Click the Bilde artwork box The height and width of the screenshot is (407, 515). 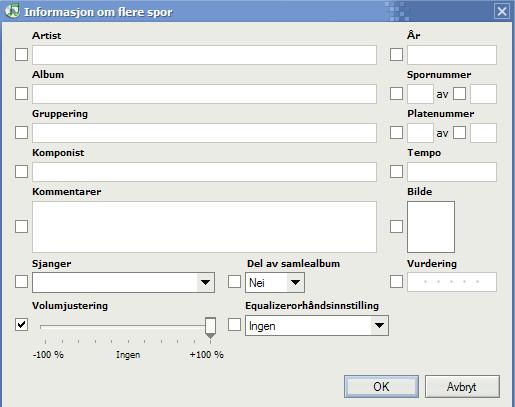[431, 227]
